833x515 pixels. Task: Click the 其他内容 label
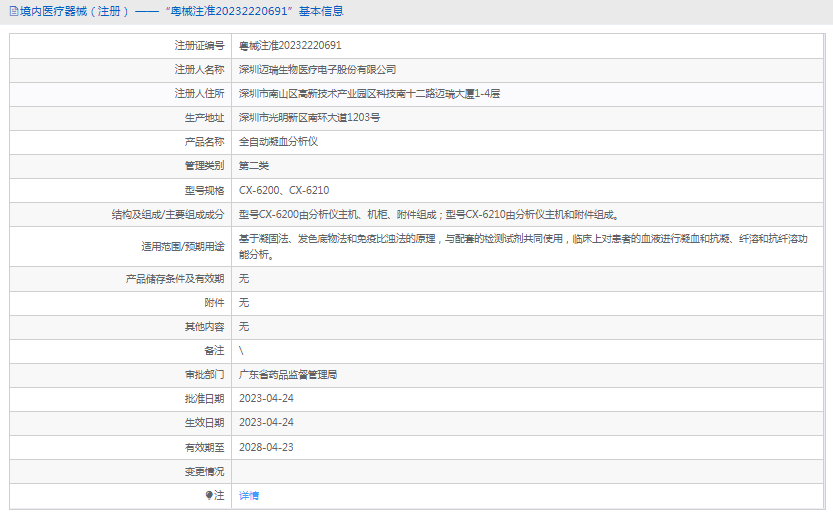click(x=205, y=326)
